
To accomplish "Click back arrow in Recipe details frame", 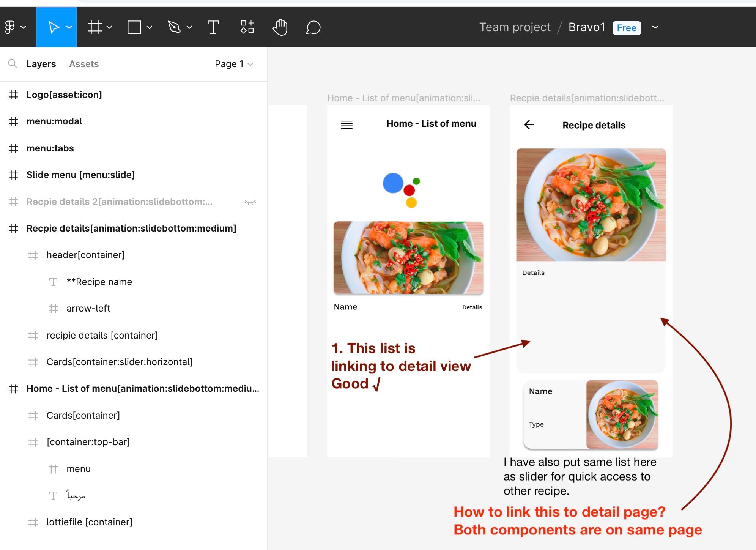I will coord(529,124).
